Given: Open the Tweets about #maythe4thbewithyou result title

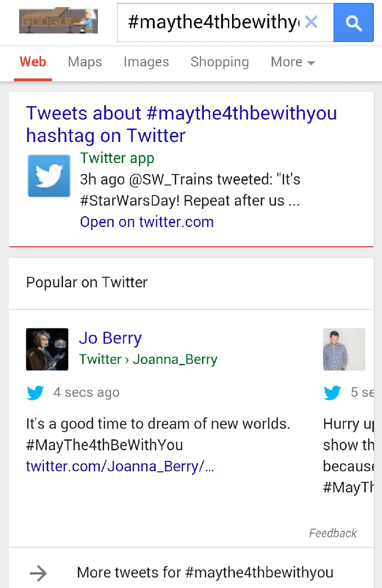Looking at the screenshot, I should 181,124.
